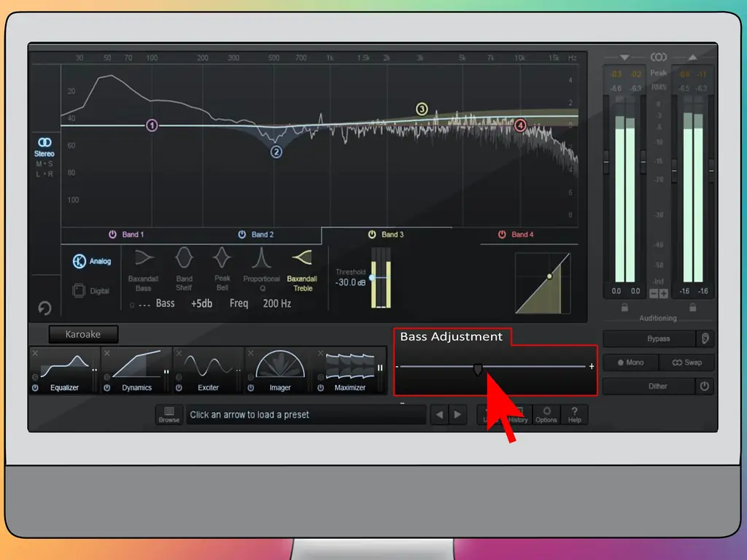This screenshot has width=747, height=560.
Task: Open the Dynamics module
Action: (x=136, y=370)
